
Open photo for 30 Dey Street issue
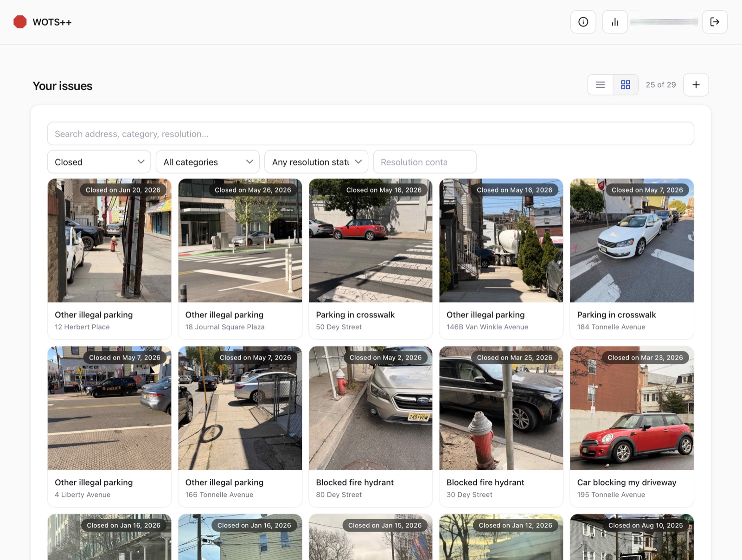click(x=501, y=408)
